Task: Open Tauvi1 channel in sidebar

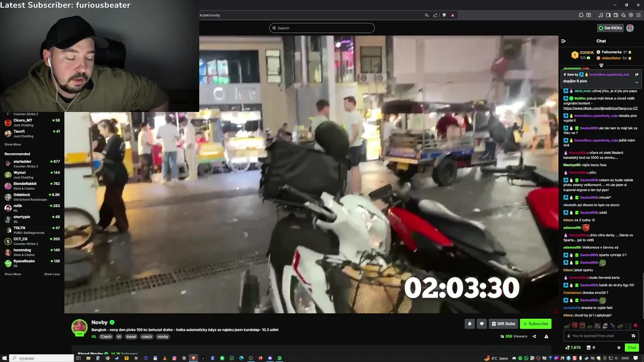Action: click(x=32, y=133)
